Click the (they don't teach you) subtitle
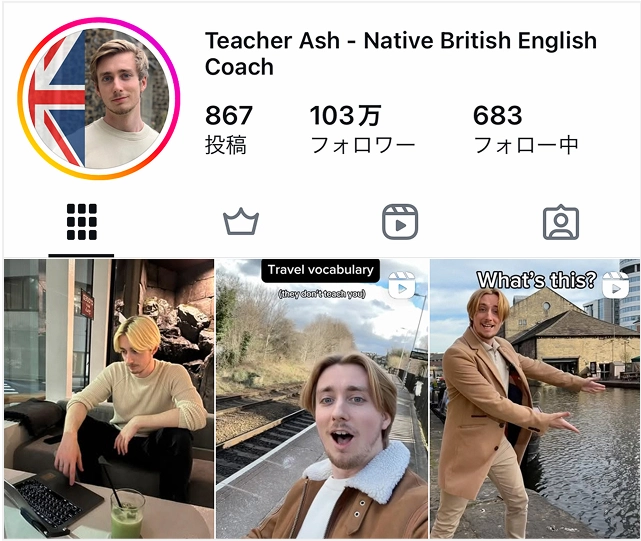The image size is (641, 541). [322, 294]
